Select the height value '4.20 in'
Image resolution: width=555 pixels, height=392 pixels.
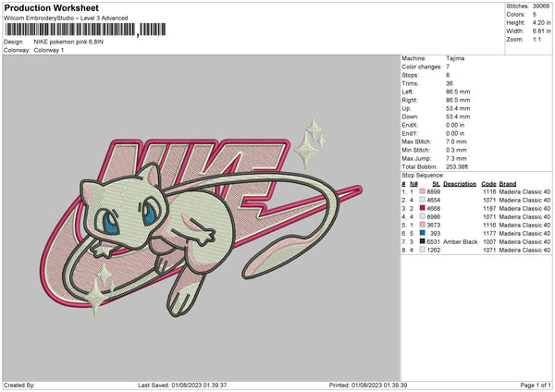(x=541, y=22)
